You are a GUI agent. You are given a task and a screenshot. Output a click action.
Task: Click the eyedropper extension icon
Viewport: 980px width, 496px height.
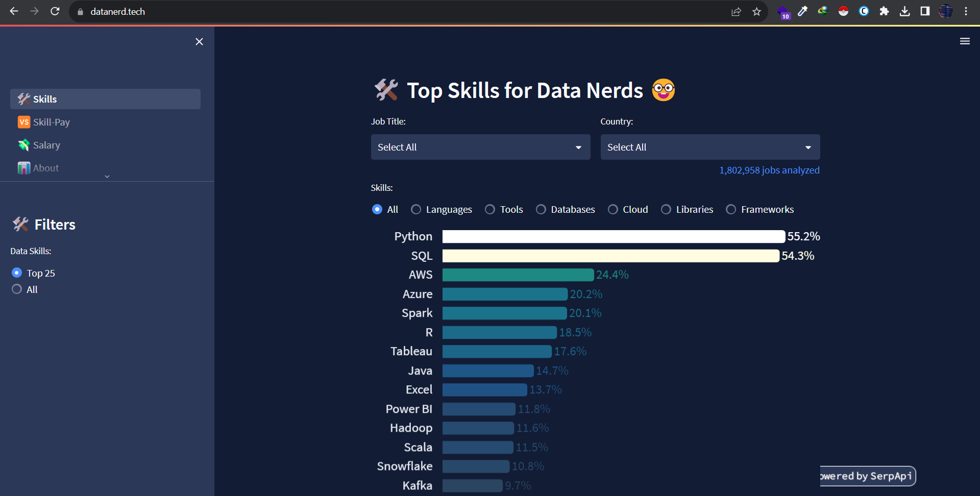click(x=803, y=11)
